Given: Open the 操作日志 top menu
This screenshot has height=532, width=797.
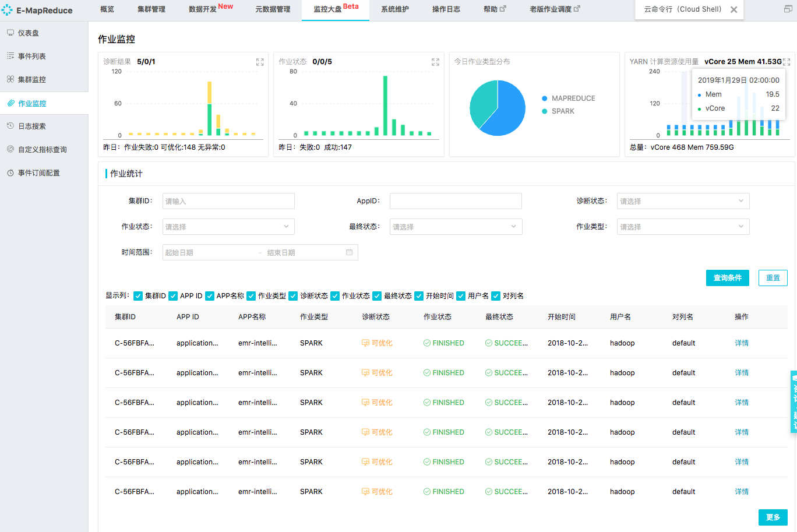Looking at the screenshot, I should [446, 9].
